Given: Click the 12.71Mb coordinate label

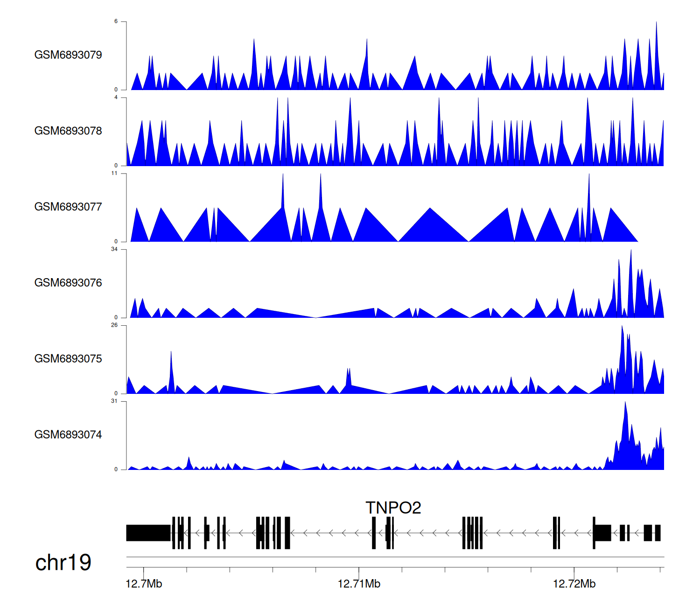Looking at the screenshot, I should coord(359,584).
